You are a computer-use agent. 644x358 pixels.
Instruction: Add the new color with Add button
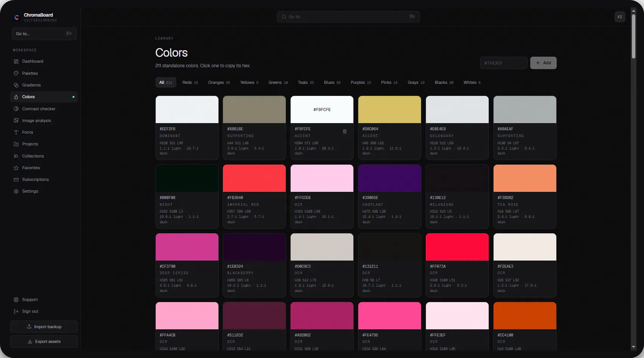[543, 63]
